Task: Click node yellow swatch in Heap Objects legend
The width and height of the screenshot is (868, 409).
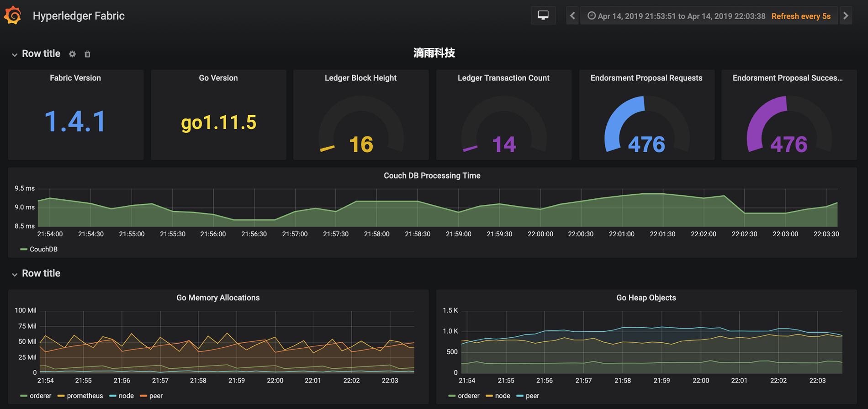Action: 489,396
